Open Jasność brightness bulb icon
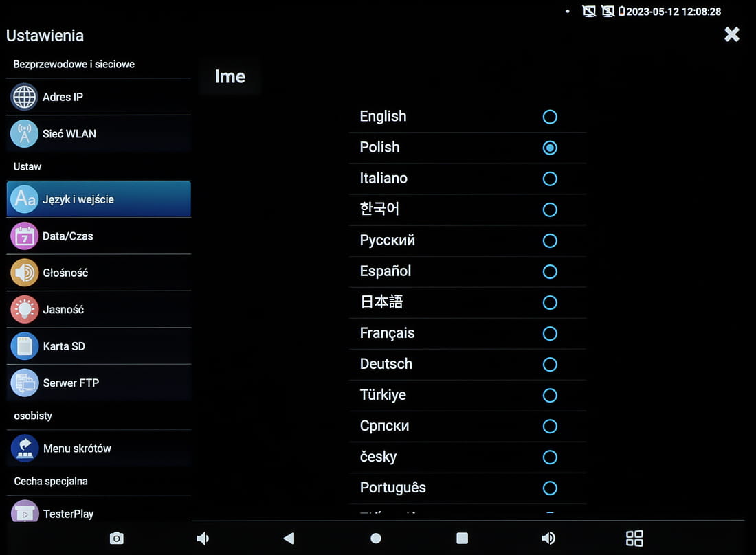Image resolution: width=756 pixels, height=555 pixels. pyautogui.click(x=24, y=310)
